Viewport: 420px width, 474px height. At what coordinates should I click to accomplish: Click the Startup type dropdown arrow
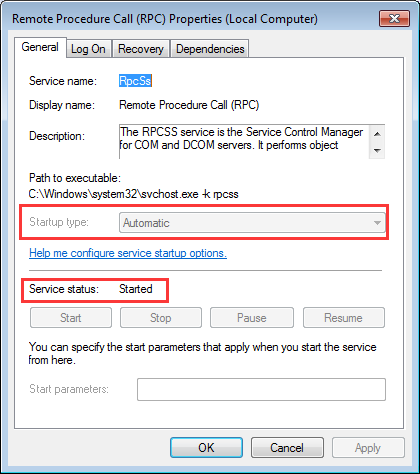pyautogui.click(x=377, y=223)
